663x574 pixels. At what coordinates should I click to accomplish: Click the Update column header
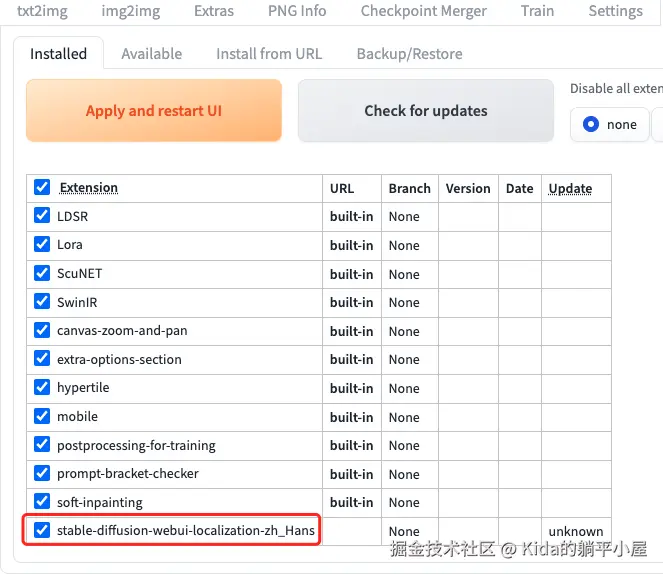(570, 188)
